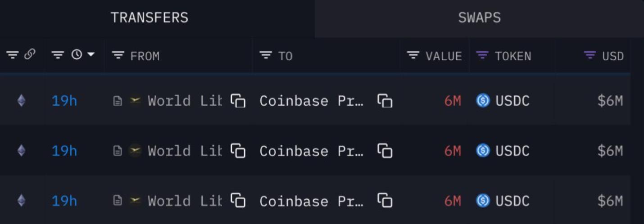The image size is (644, 224).
Task: Open the TO column filter
Action: pyautogui.click(x=266, y=55)
